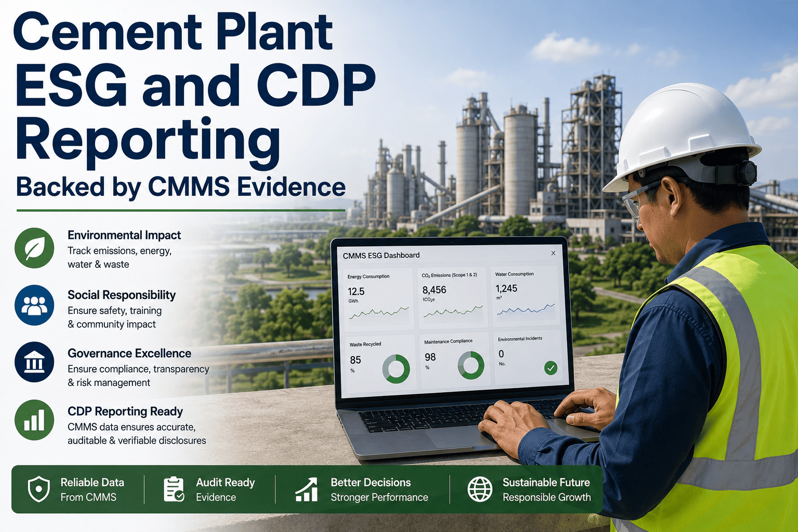Click the globe icon beside Sustainable Future
Image resolution: width=798 pixels, height=532 pixels.
click(480, 489)
